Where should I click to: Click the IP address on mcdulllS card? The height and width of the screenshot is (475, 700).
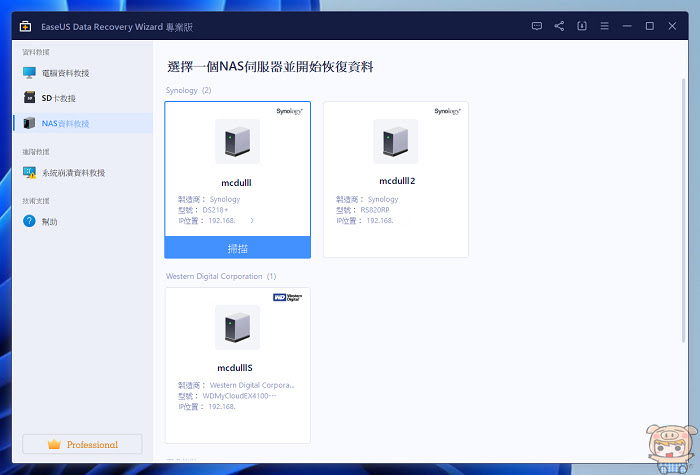click(222, 407)
